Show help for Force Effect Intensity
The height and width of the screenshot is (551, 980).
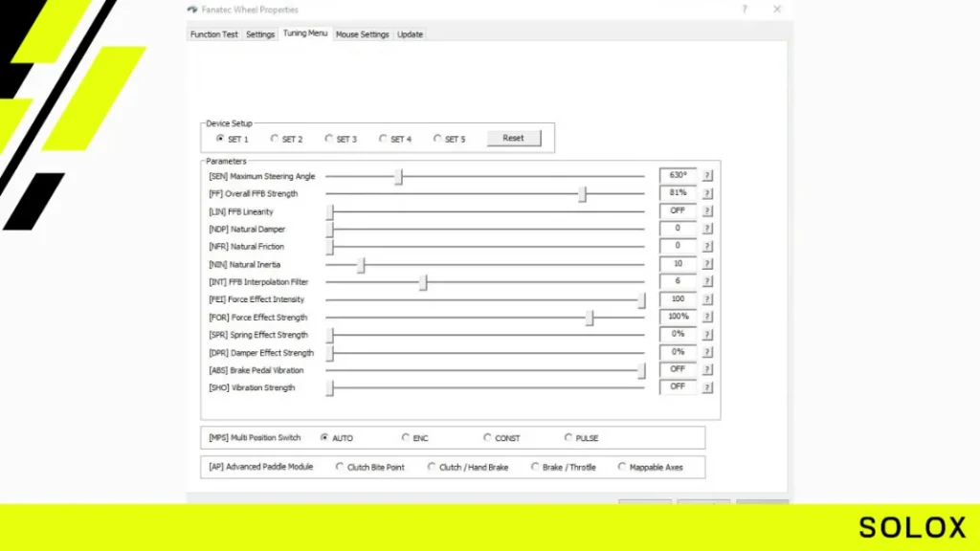pyautogui.click(x=707, y=299)
